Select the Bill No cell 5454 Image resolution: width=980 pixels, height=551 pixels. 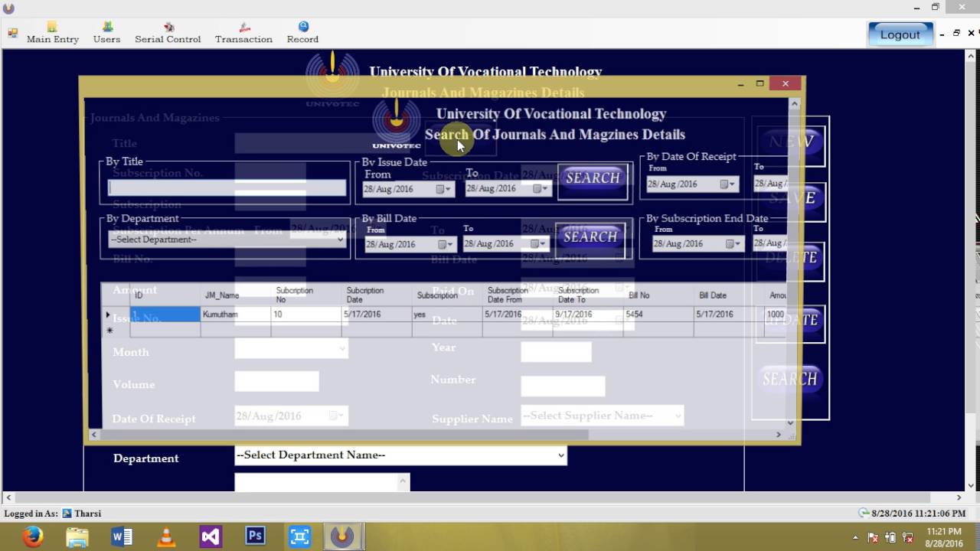tap(658, 315)
